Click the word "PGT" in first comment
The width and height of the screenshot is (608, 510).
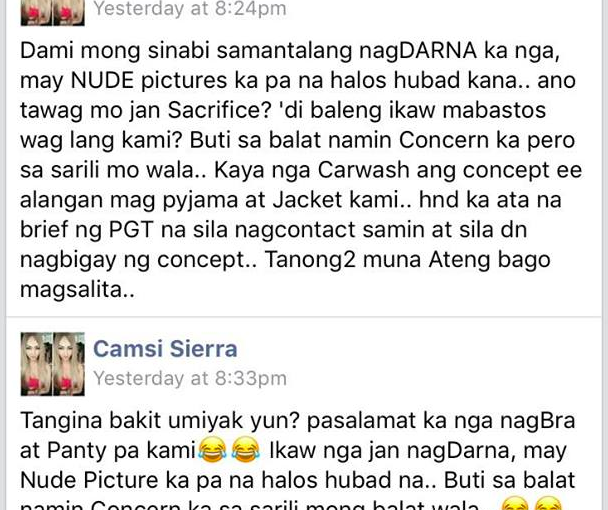pyautogui.click(x=131, y=230)
